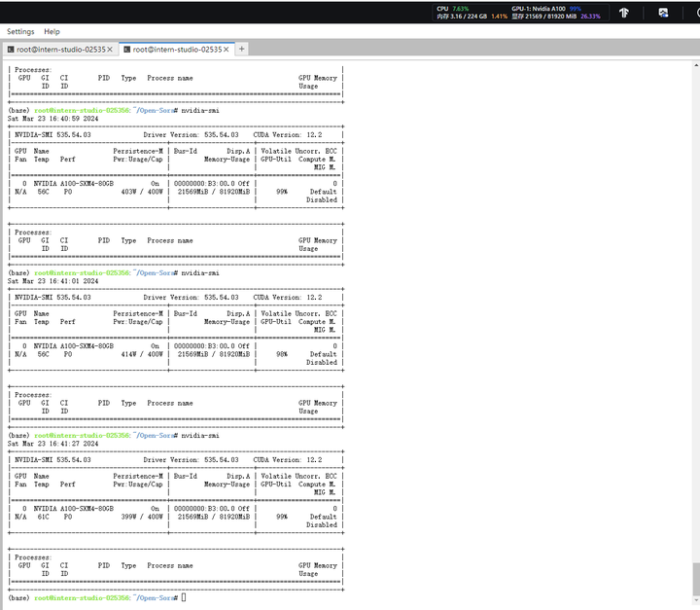Click the scrollbar up arrow
The image size is (700, 610).
pos(696,65)
